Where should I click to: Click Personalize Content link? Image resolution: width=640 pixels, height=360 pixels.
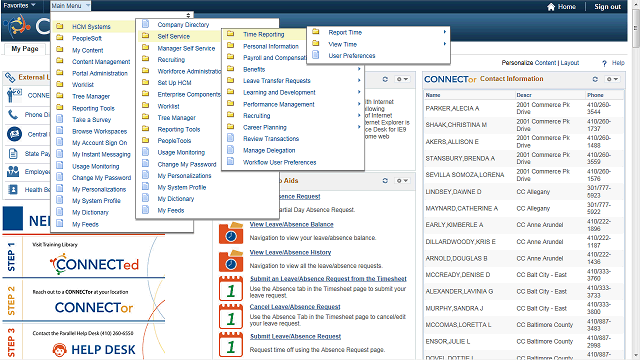pos(529,62)
